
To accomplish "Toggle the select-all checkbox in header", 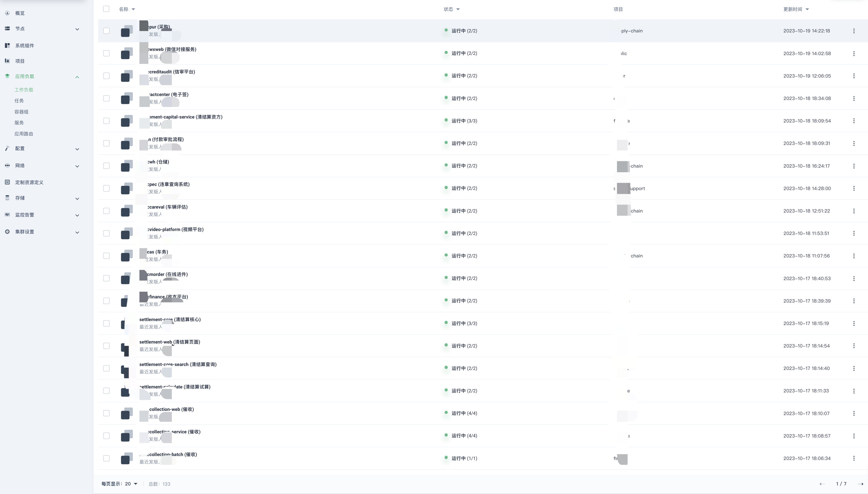I will [x=106, y=9].
